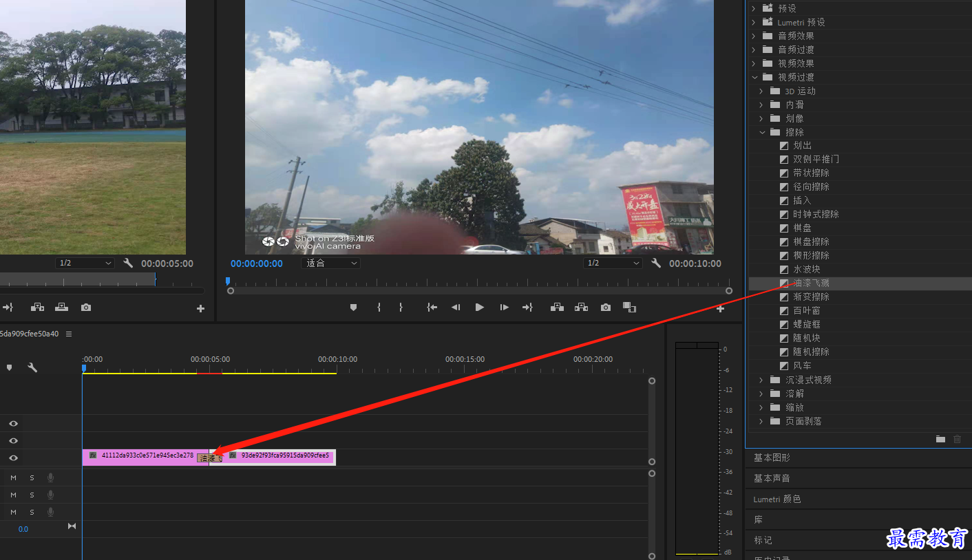Expand the Lumetri 预设 folder
The width and height of the screenshot is (972, 560).
[753, 22]
